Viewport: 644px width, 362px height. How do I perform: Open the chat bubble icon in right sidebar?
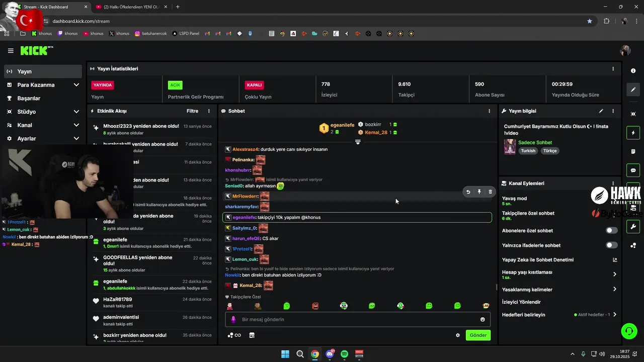click(x=633, y=170)
